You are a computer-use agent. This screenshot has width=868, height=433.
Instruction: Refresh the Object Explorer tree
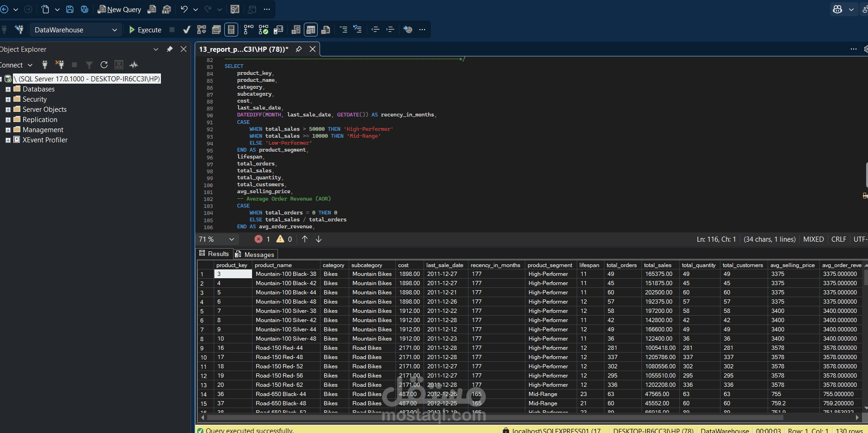tap(104, 65)
